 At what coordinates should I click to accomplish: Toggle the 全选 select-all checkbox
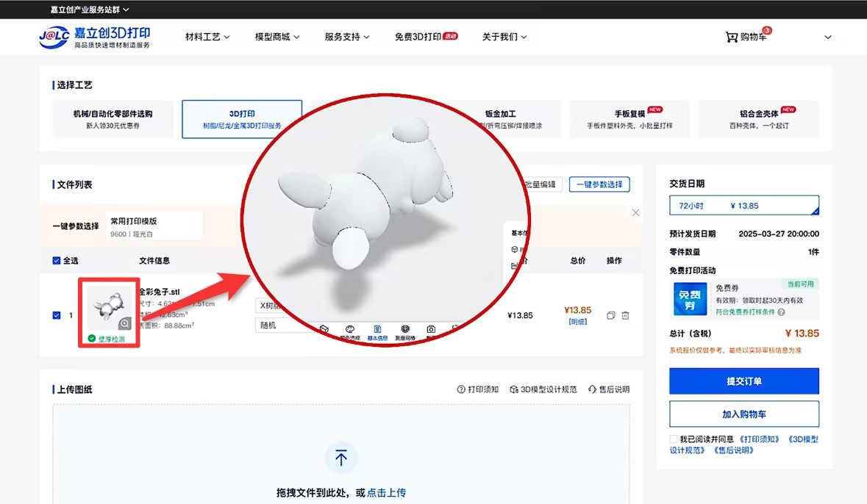57,261
